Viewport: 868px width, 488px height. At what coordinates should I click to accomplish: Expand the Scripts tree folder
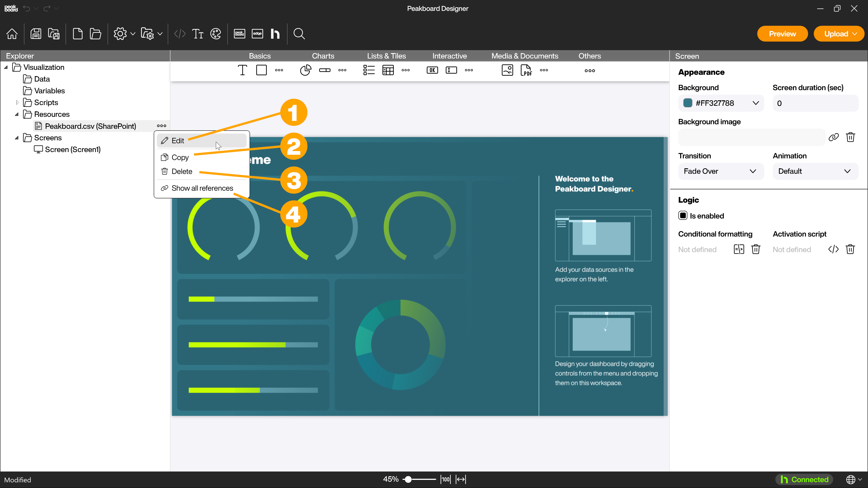18,102
